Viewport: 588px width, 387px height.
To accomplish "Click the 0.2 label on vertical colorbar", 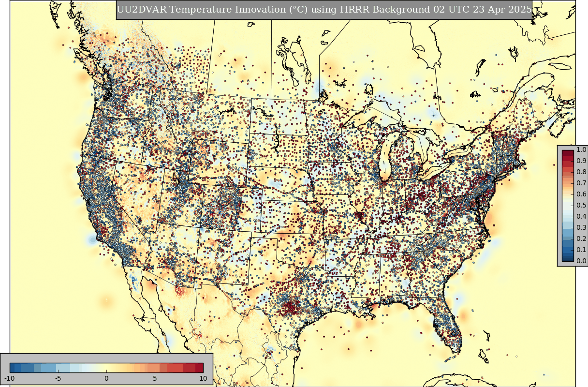I will tap(581, 239).
